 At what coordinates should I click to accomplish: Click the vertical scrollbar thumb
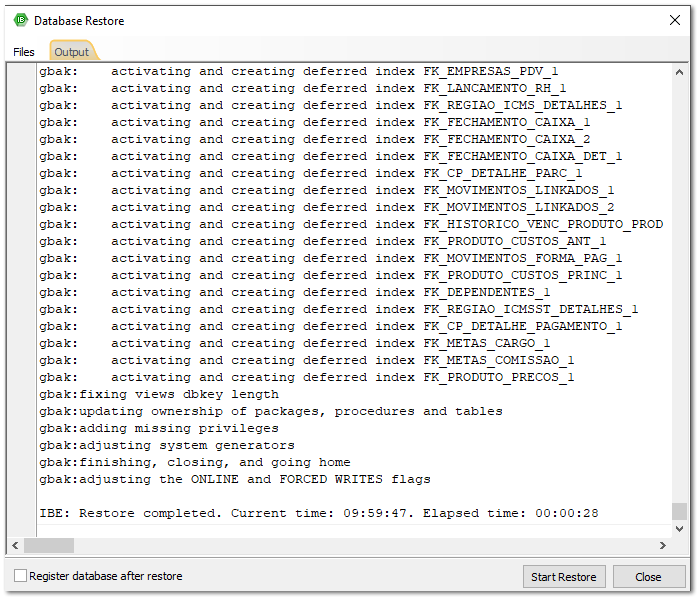pos(679,512)
